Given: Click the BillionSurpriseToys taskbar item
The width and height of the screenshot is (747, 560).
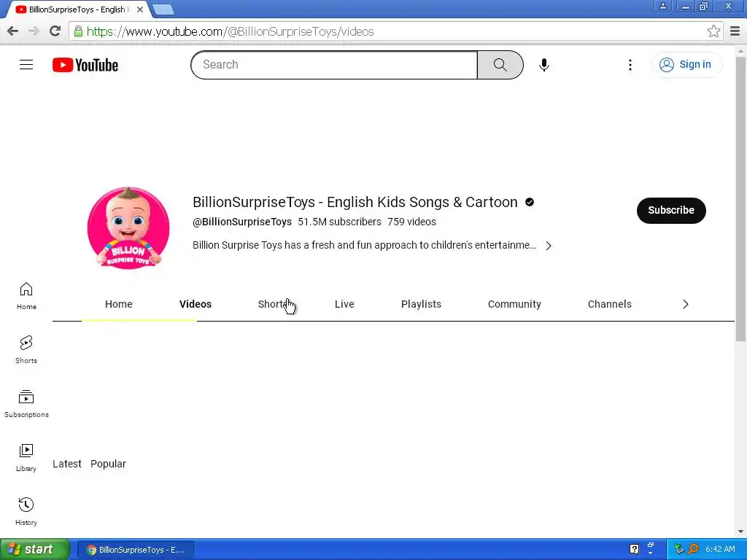Looking at the screenshot, I should point(136,550).
